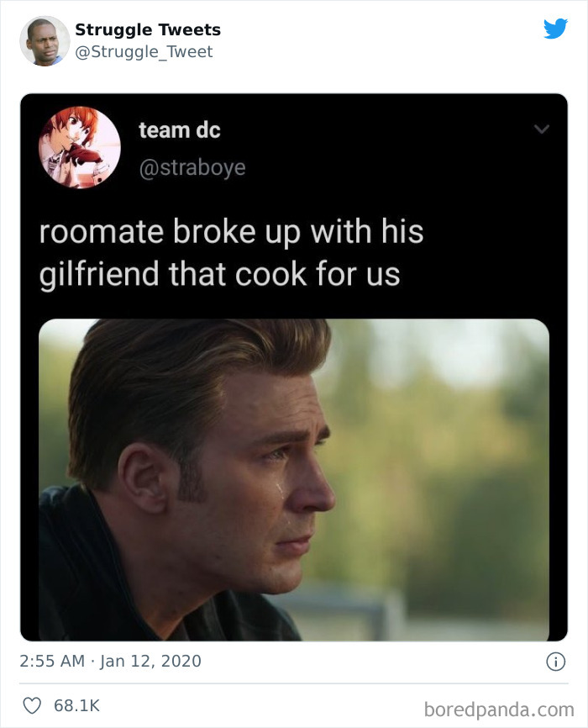The width and height of the screenshot is (588, 728).
Task: Open the team dc display name
Action: click(180, 130)
